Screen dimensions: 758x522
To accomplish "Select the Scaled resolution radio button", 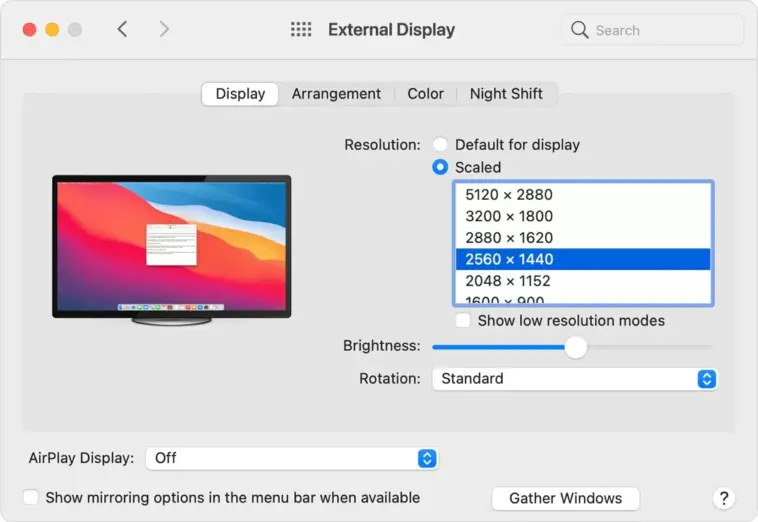I will tap(440, 167).
